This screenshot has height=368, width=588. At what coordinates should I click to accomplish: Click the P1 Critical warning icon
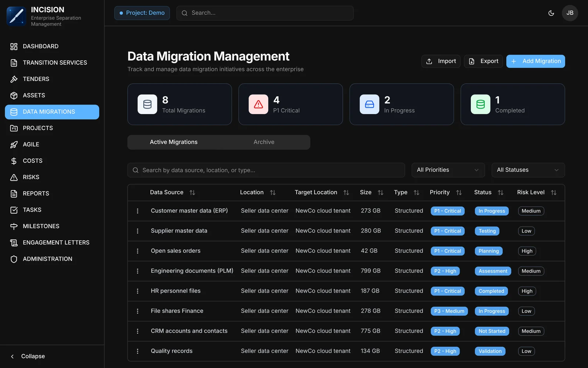pos(258,105)
